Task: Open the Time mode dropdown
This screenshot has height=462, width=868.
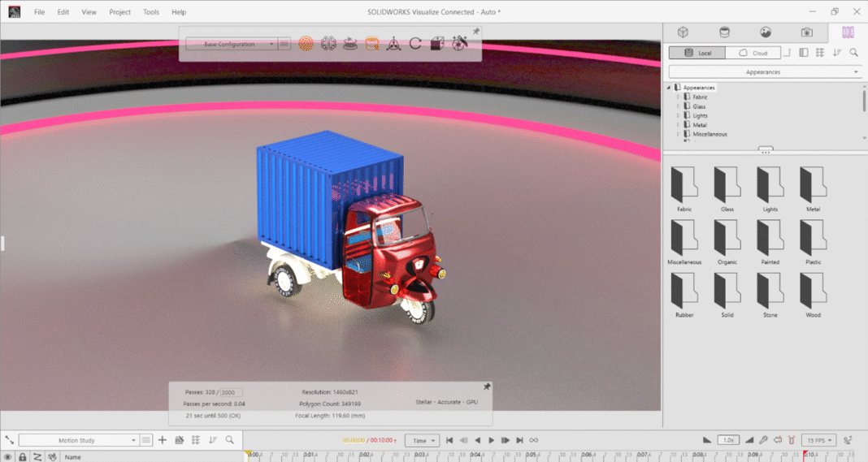Action: pos(423,440)
